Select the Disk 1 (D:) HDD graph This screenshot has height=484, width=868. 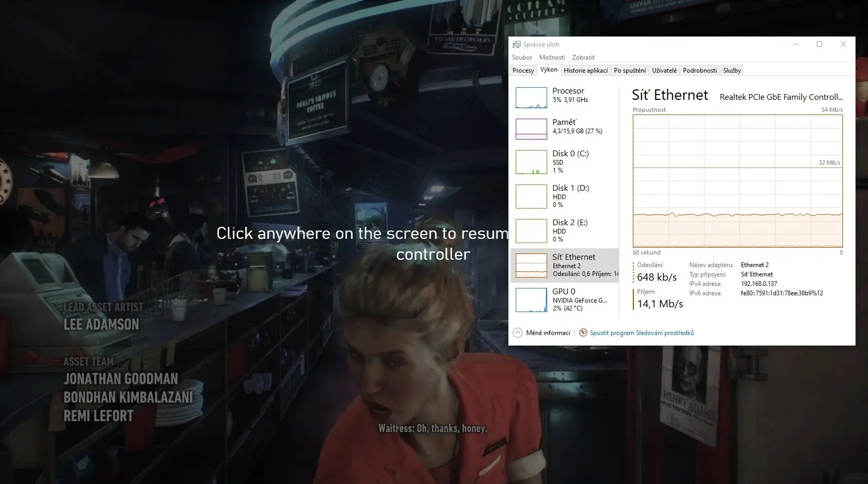[531, 197]
